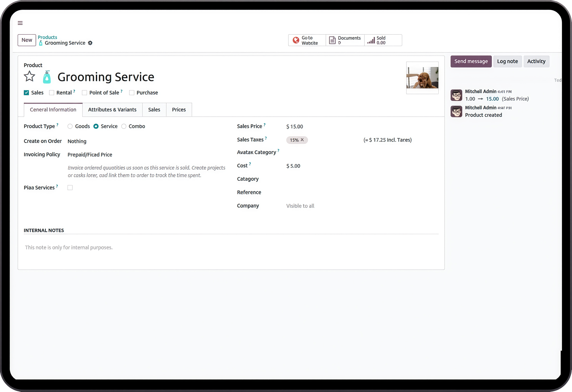Toggle the favorite star icon
Screen dimensions: 572x392
[30, 77]
